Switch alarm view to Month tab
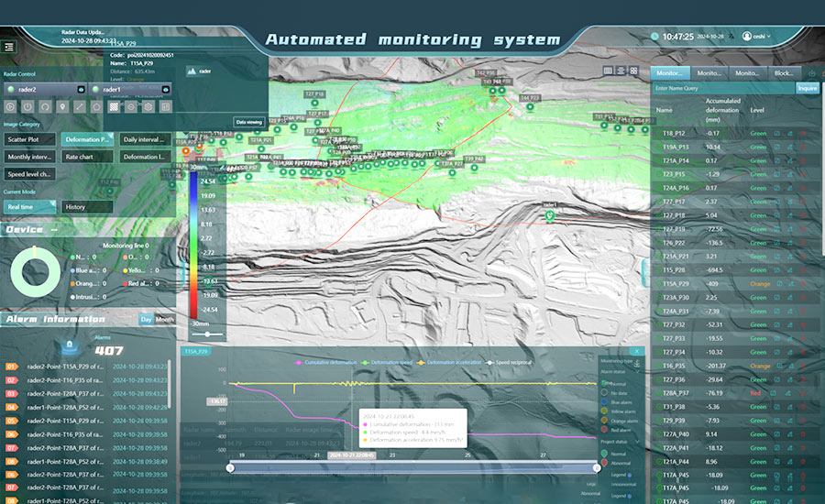The image size is (825, 504). click(166, 319)
